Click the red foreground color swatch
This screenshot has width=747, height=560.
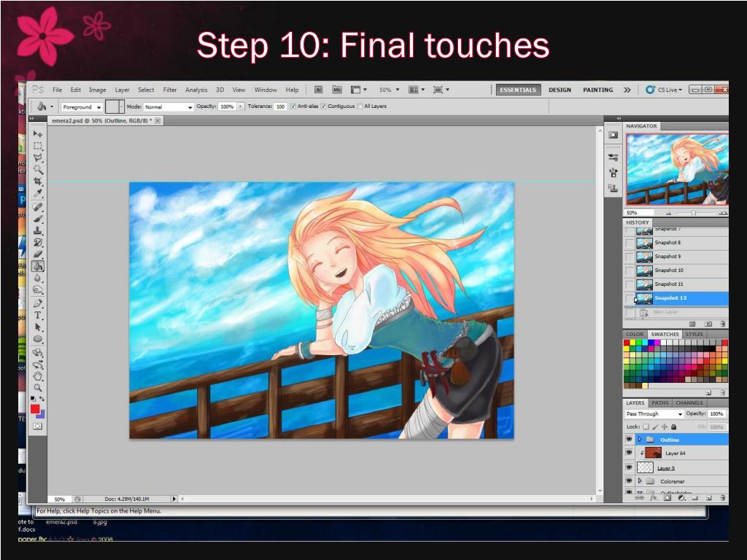tap(35, 409)
